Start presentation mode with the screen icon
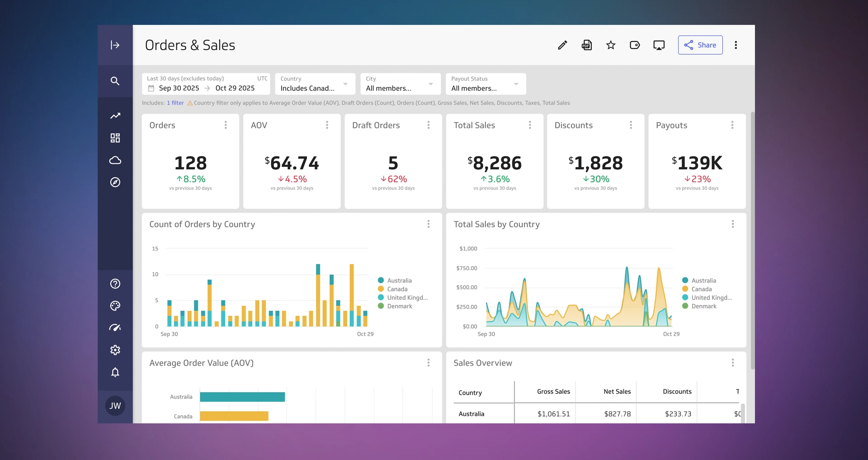The height and width of the screenshot is (460, 868). pyautogui.click(x=659, y=45)
